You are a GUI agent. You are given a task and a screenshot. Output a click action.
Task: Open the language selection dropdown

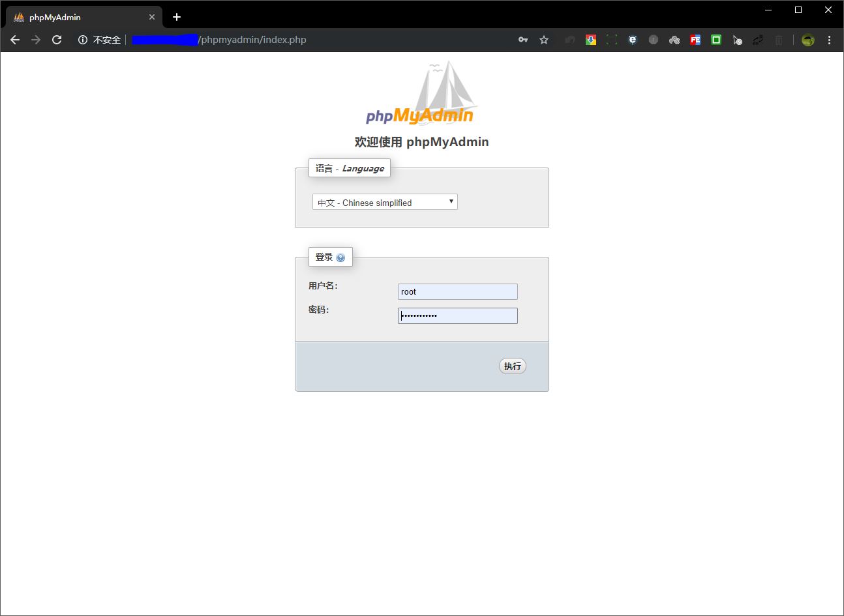click(x=385, y=202)
